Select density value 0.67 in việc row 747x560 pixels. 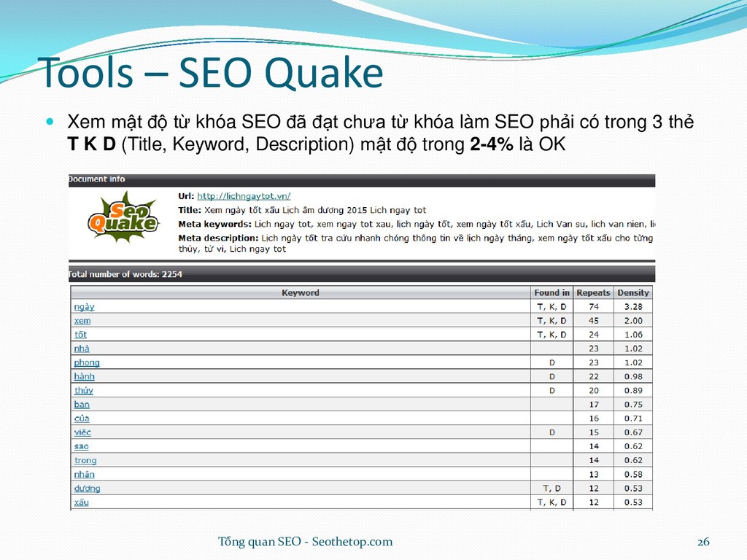633,432
